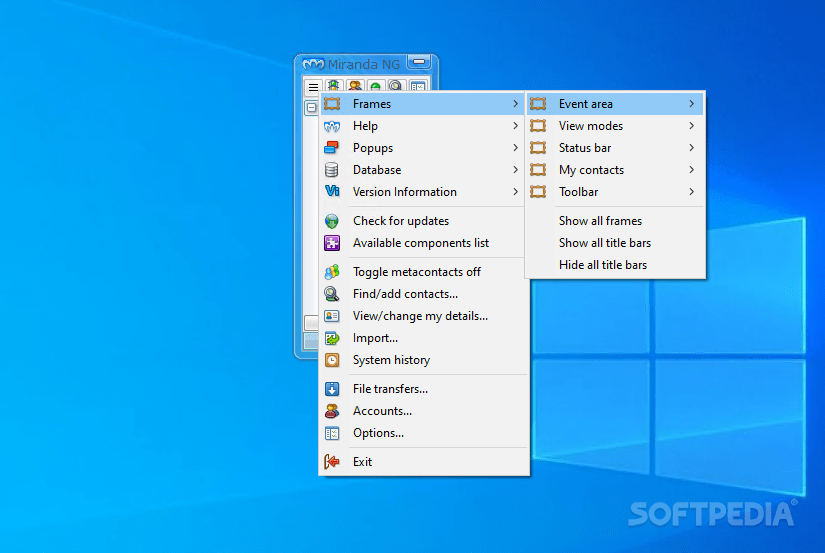Select Show all frames
This screenshot has width=825, height=553.
click(x=615, y=221)
